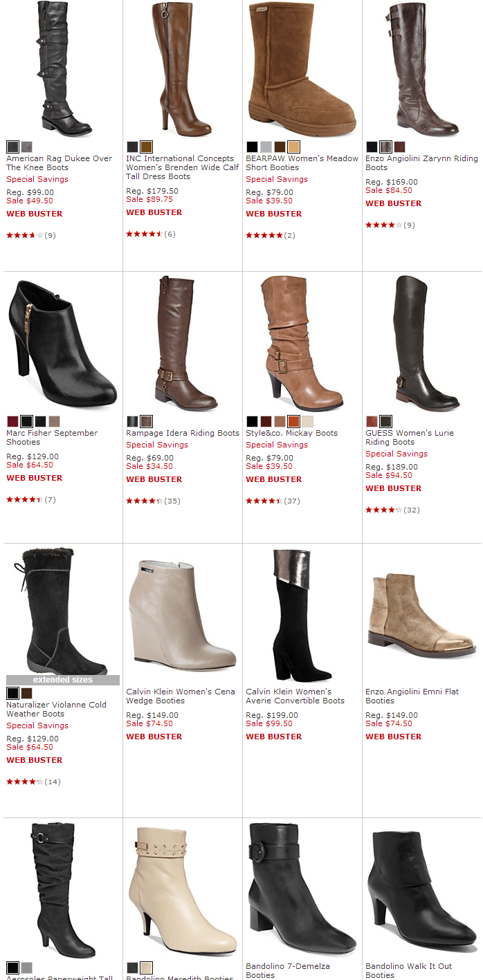Image resolution: width=483 pixels, height=980 pixels.
Task: Select the gray swatch for American Rag Dukee boots
Action: 26,147
